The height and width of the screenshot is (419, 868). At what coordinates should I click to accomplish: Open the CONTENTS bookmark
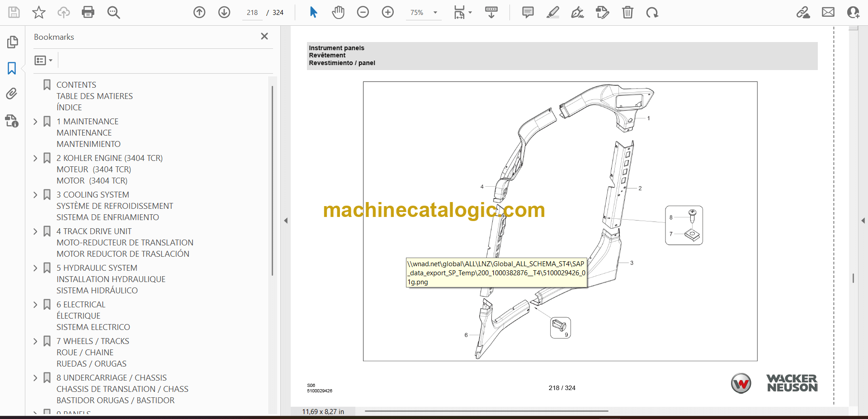(76, 85)
